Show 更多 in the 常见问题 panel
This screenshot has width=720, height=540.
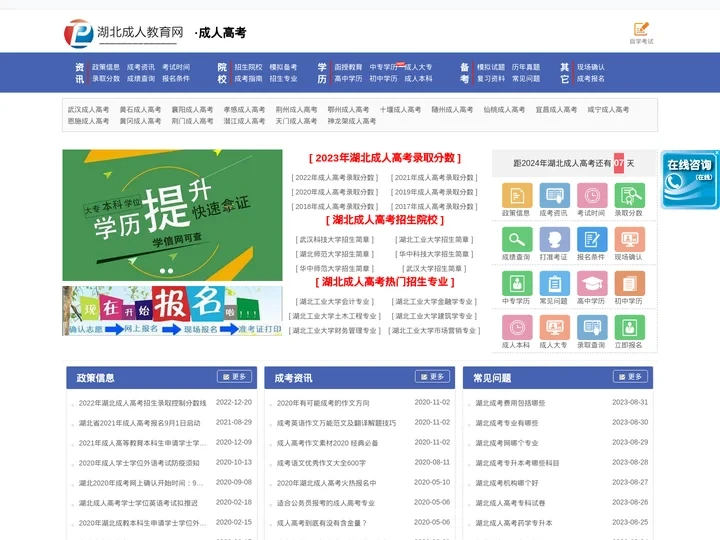tap(630, 377)
